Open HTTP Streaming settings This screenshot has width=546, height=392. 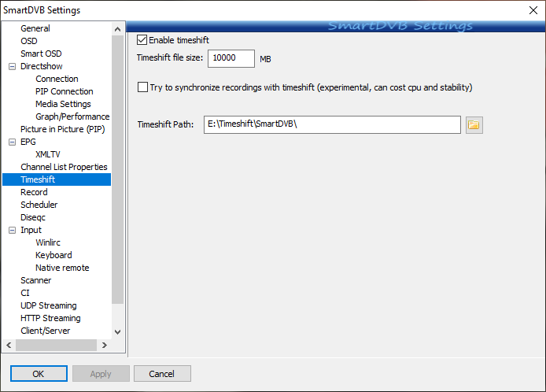(50, 318)
